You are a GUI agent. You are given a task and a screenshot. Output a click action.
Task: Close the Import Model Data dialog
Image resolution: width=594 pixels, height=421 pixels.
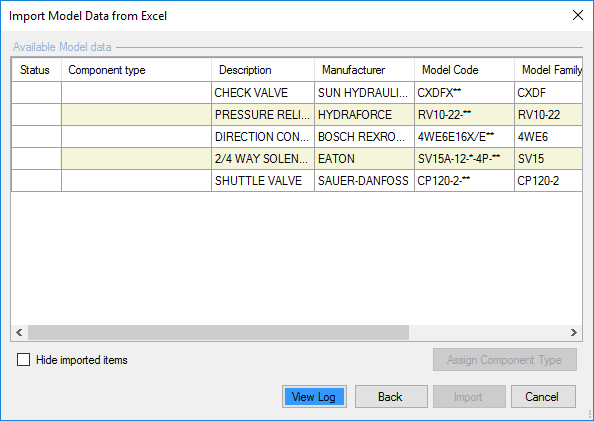point(578,16)
